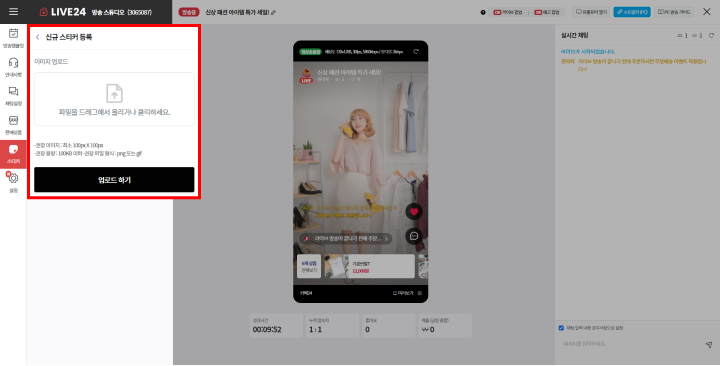Open the hamburger menu
This screenshot has width=720, height=366.
click(13, 11)
